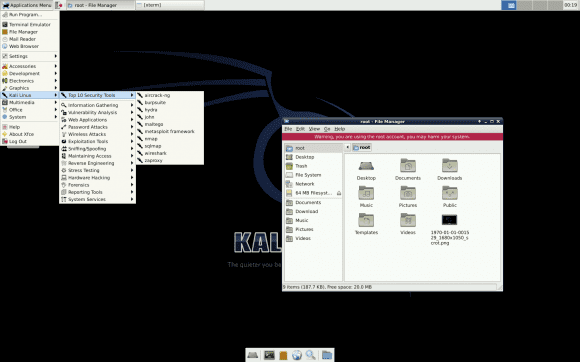
Task: Expand the Settings submenu
Action: 30,56
